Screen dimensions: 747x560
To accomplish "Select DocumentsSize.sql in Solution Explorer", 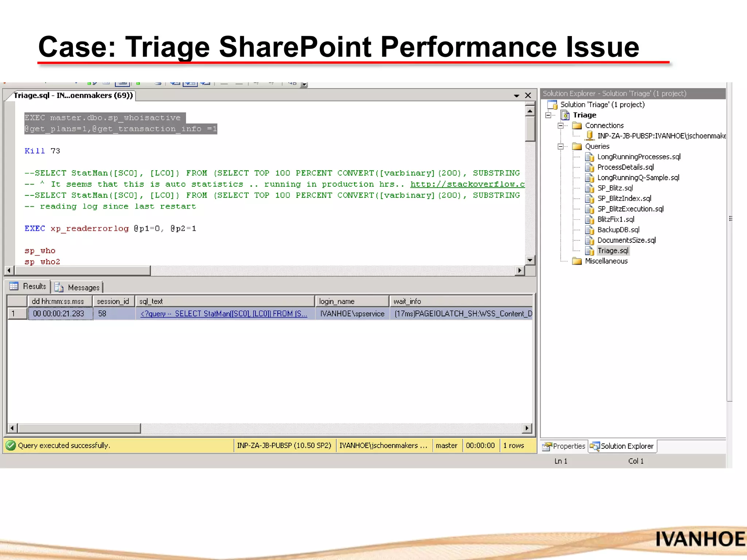I will [626, 240].
